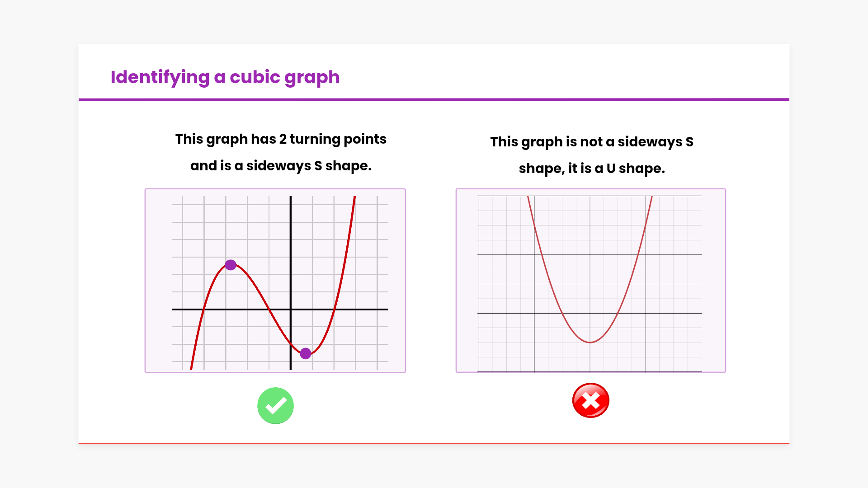Screen dimensions: 868x488
Task: Click the slide title 'Identifying a cubic graph'
Action: [225, 77]
